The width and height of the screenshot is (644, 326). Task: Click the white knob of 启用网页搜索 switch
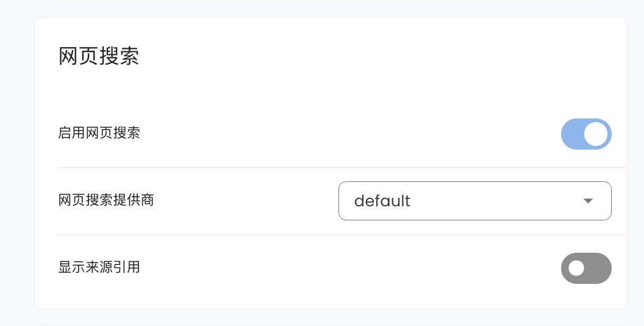[596, 134]
